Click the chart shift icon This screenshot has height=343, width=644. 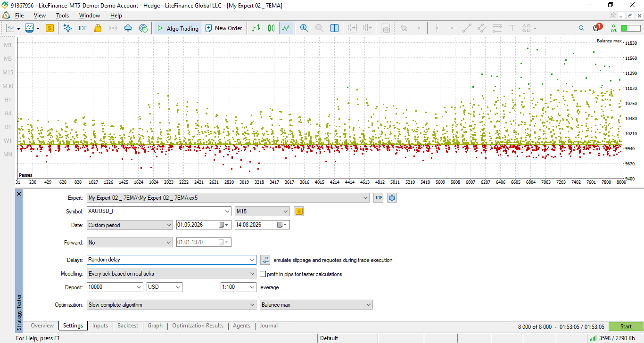click(368, 28)
